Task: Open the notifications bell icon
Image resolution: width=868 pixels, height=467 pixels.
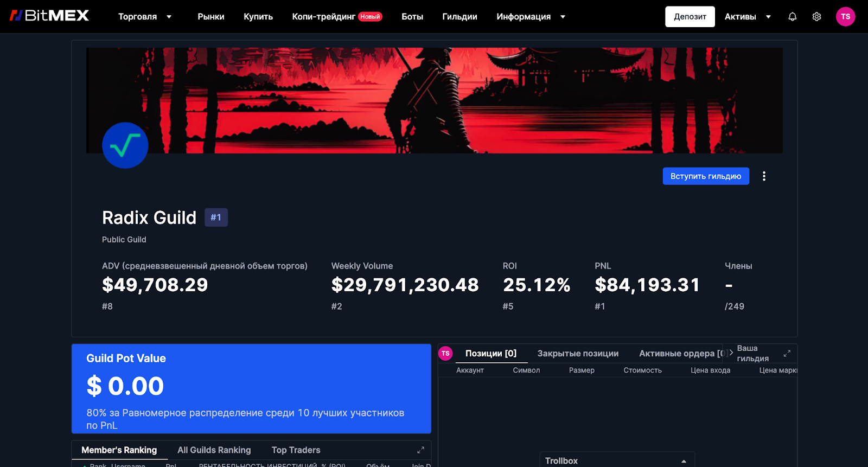Action: click(x=792, y=17)
